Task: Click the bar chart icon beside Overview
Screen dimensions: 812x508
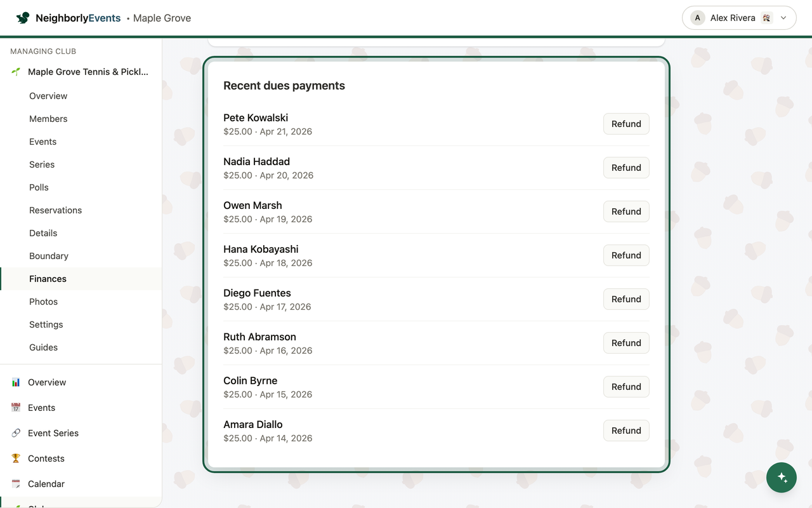Action: tap(16, 382)
